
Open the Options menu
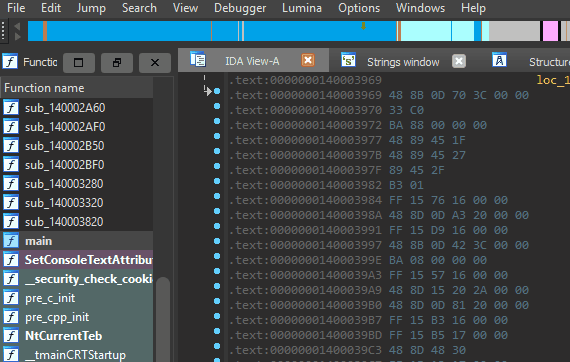coord(359,8)
